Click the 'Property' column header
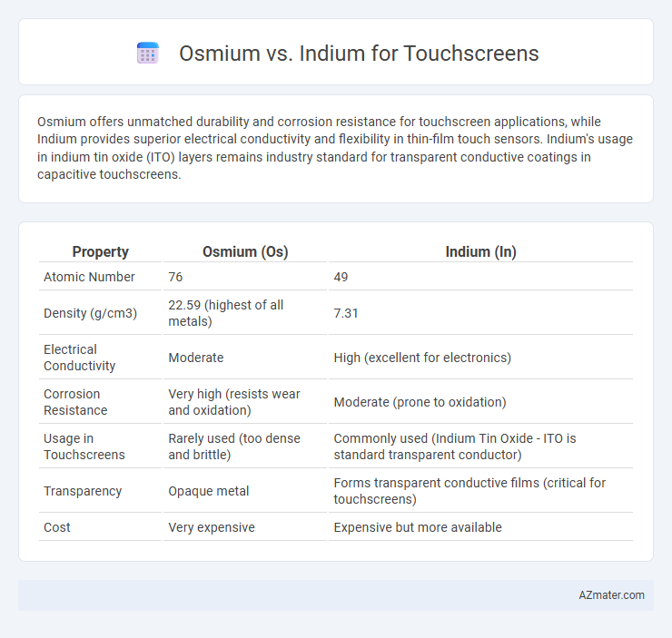This screenshot has width=672, height=638. point(100,251)
